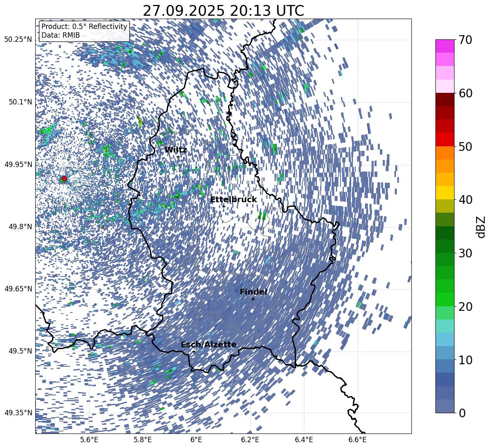Click the Findel station label

[253, 292]
